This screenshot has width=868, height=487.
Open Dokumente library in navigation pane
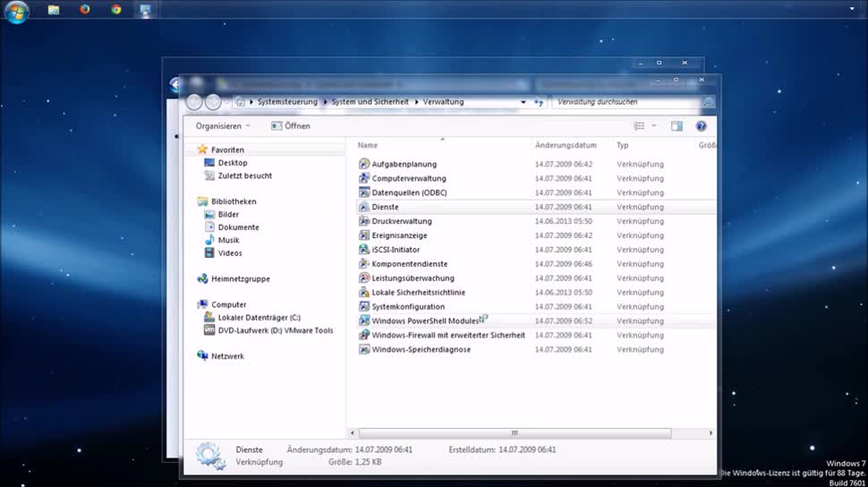238,227
